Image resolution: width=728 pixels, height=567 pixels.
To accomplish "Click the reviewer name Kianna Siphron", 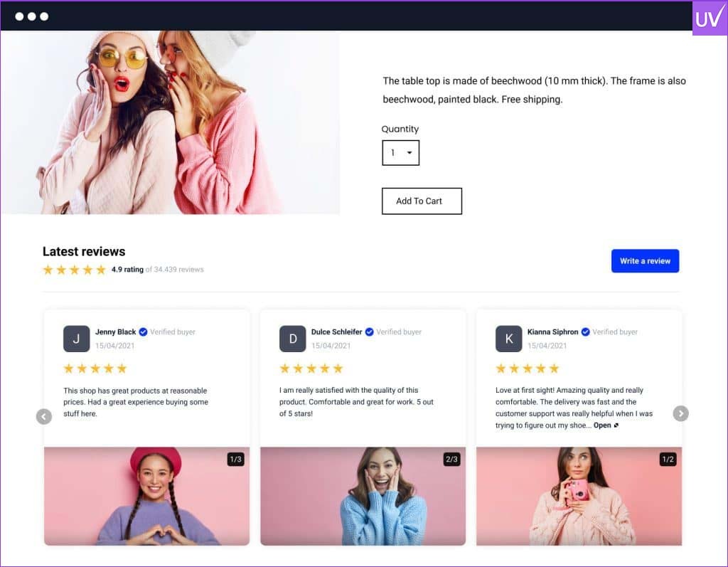I will [552, 332].
